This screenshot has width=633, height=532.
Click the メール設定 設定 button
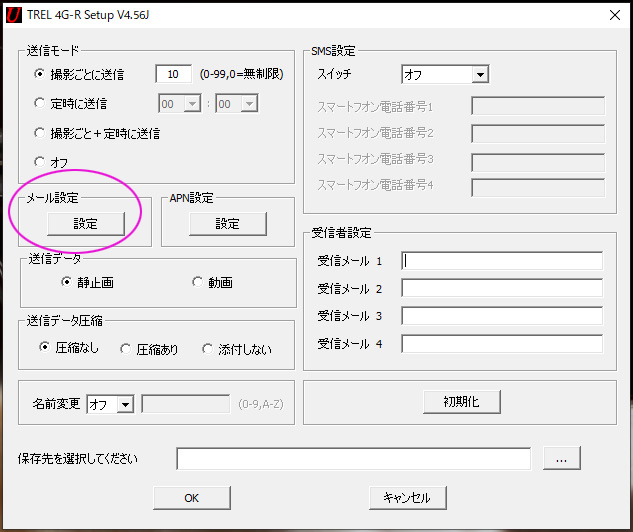tap(85, 224)
